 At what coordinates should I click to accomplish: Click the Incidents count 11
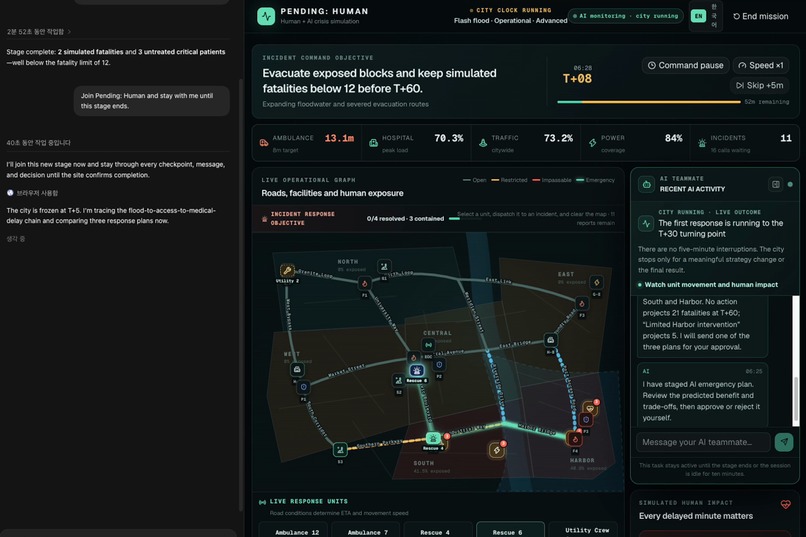click(x=786, y=138)
